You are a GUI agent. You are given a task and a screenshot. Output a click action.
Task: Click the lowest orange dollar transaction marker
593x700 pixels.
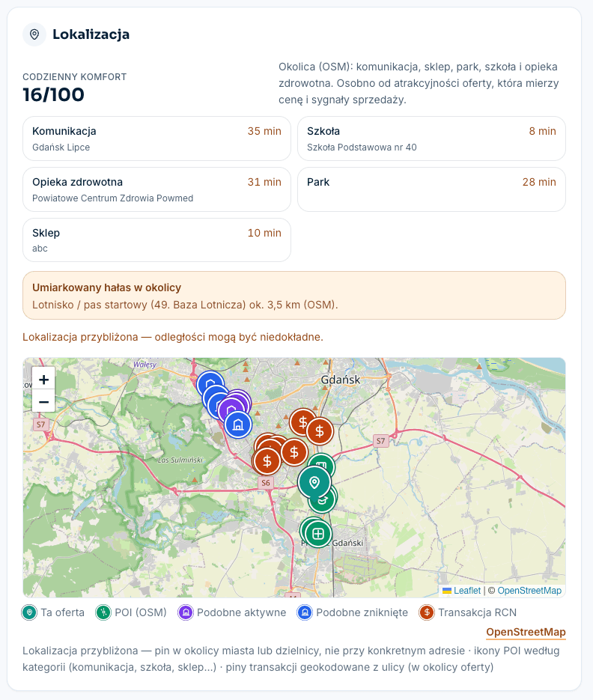coord(267,461)
